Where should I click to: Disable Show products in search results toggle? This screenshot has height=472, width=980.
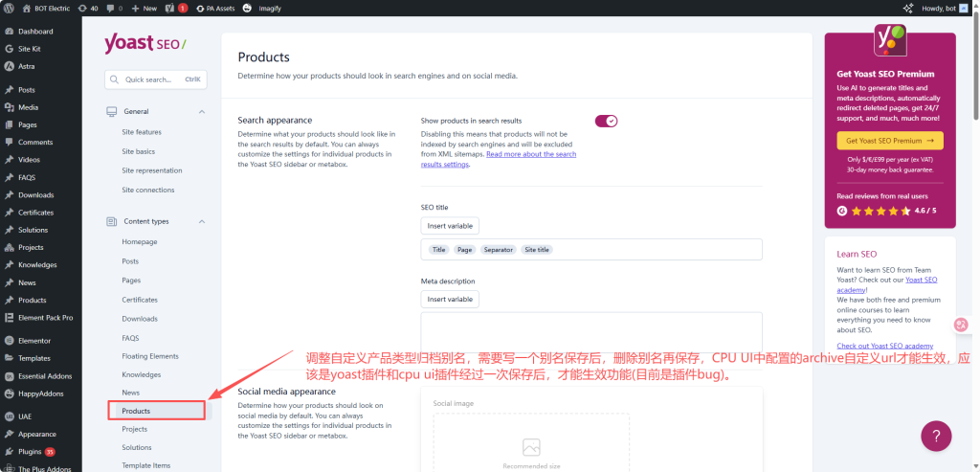click(606, 121)
